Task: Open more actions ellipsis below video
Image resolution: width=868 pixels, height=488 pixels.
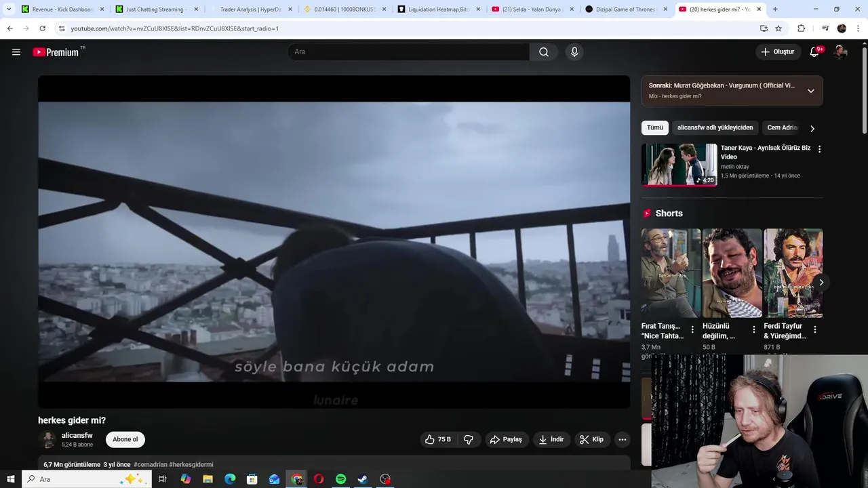Action: (622, 439)
